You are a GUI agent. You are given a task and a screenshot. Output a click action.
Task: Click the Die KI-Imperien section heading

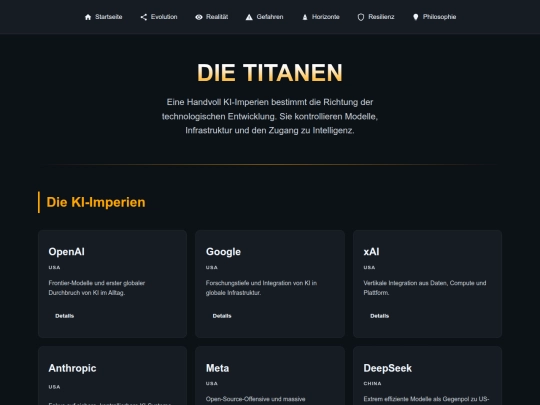96,202
